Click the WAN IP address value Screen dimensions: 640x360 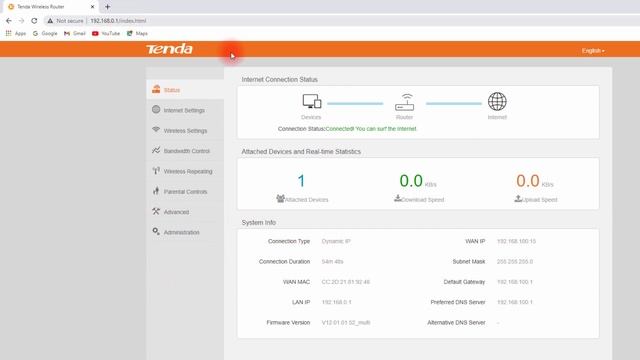coord(516,241)
